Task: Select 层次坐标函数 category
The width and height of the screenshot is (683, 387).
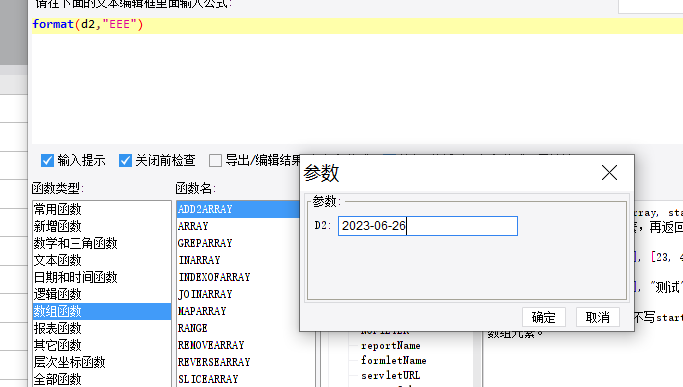Action: point(101,362)
